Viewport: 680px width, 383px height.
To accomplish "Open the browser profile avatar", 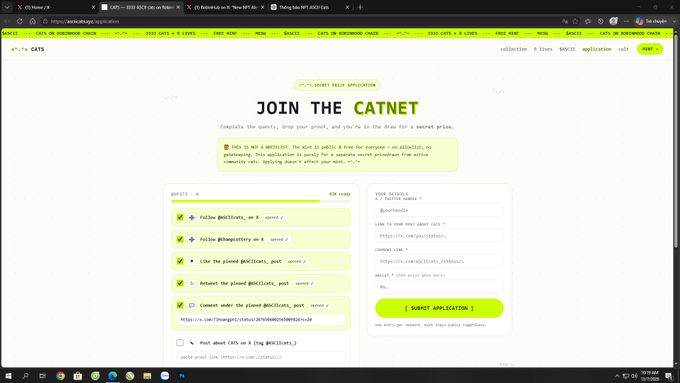I will click(x=613, y=21).
